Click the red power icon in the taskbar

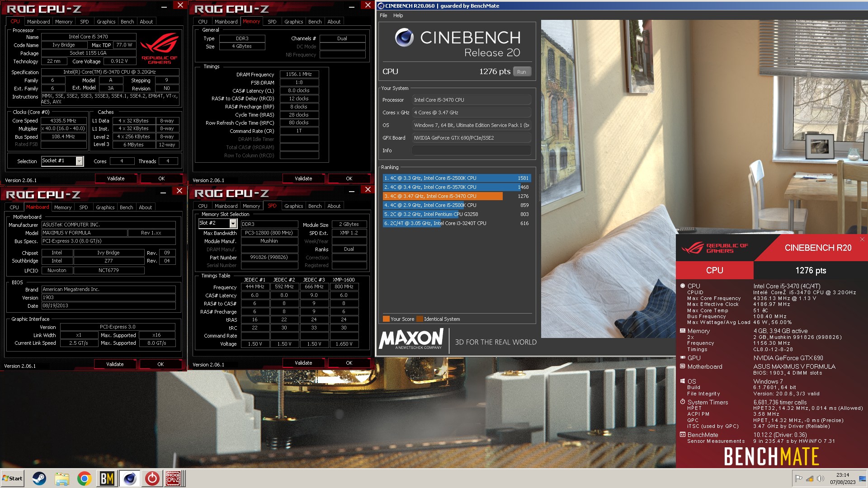[152, 478]
